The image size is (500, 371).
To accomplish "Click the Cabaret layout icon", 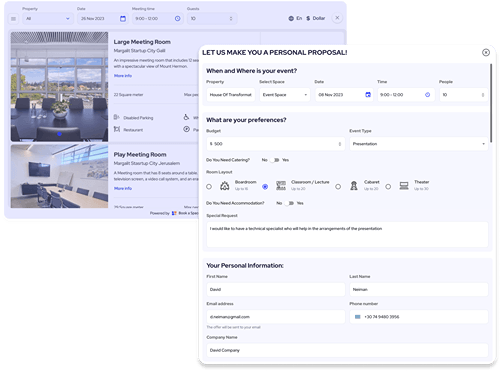I will [354, 186].
